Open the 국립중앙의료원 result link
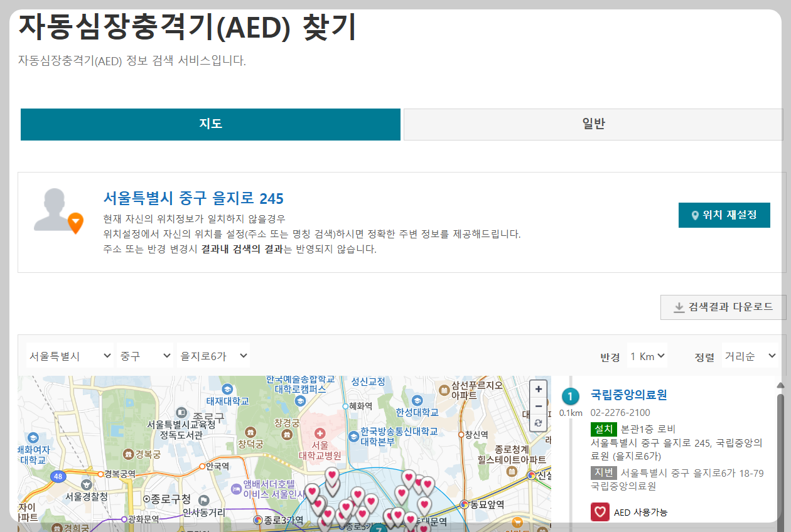The width and height of the screenshot is (791, 532). click(x=629, y=395)
